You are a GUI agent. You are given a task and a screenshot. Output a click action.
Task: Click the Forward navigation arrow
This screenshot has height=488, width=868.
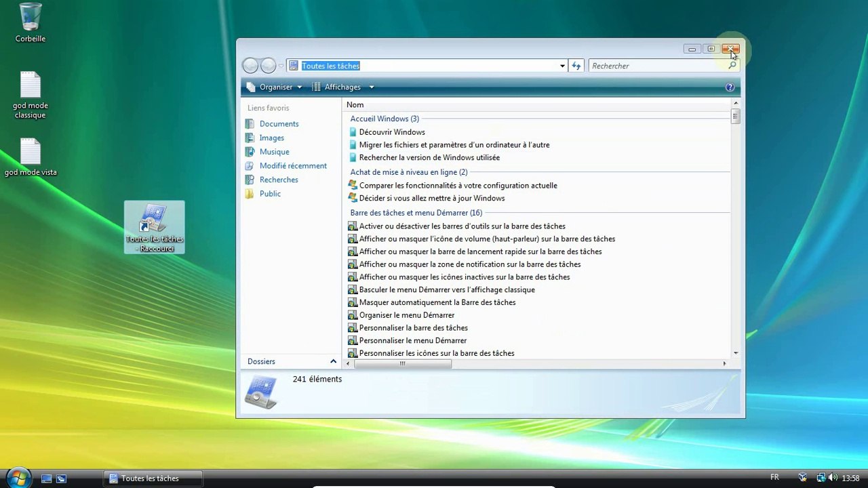pyautogui.click(x=269, y=66)
